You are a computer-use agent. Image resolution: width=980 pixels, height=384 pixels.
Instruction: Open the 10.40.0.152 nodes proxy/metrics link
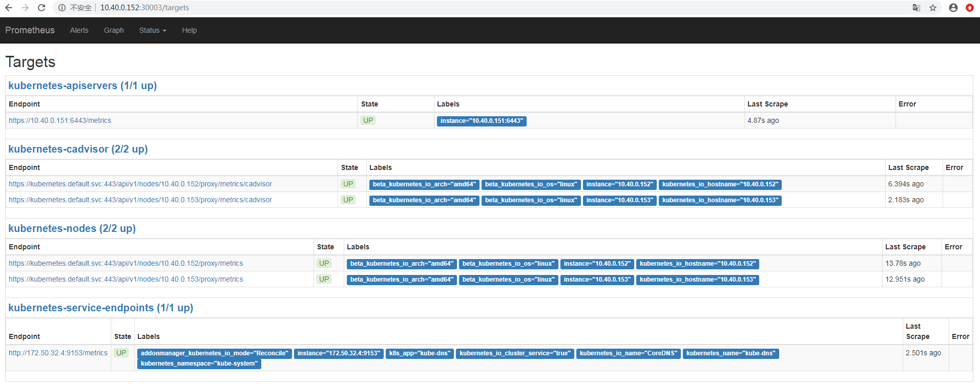(126, 263)
